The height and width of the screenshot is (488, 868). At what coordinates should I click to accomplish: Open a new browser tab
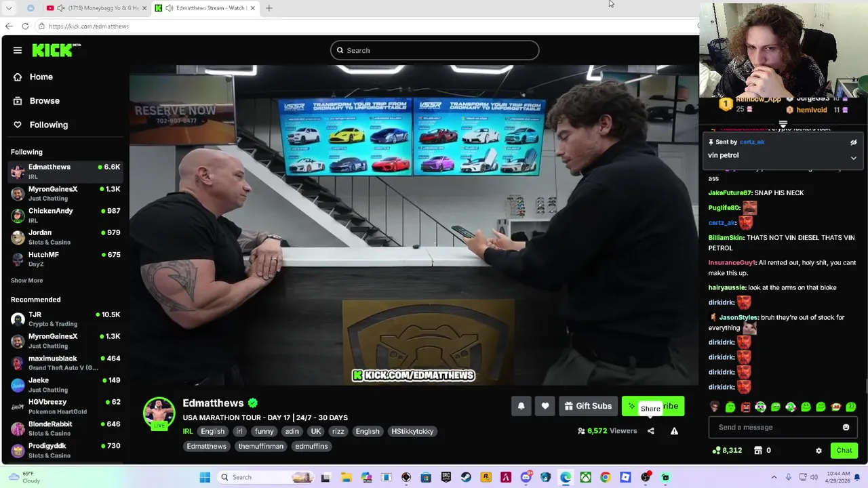pos(269,8)
